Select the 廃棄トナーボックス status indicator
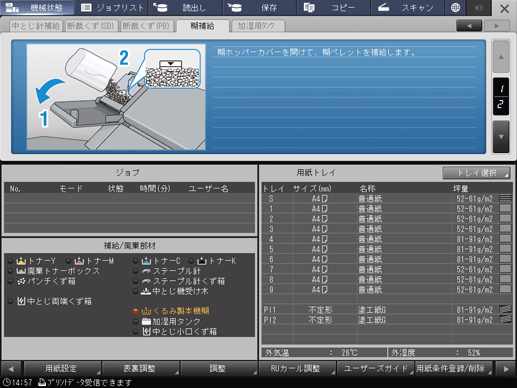Viewport: 517px width, 388px height. click(10, 271)
